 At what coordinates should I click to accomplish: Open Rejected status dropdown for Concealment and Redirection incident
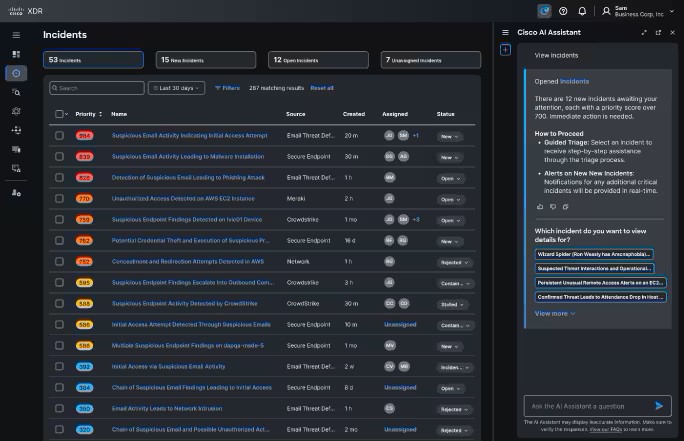pos(454,263)
